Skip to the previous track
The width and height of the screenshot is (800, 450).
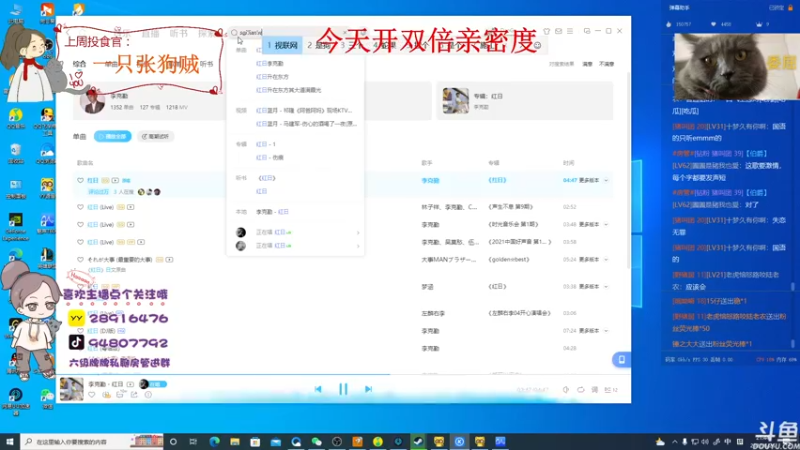318,389
